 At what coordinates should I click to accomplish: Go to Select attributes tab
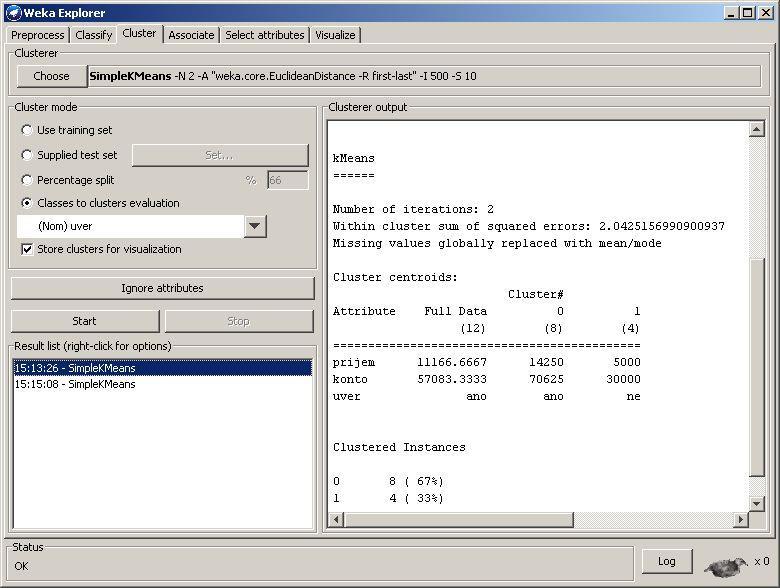coord(265,35)
